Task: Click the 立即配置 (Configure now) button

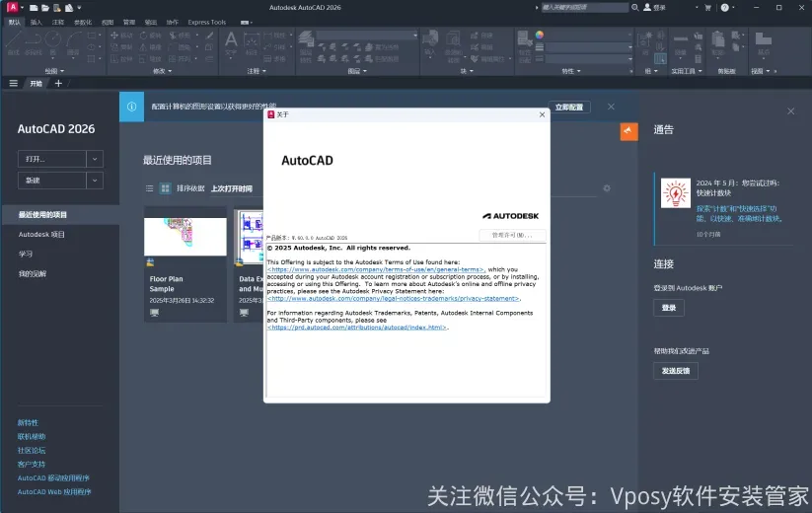Action: point(569,108)
